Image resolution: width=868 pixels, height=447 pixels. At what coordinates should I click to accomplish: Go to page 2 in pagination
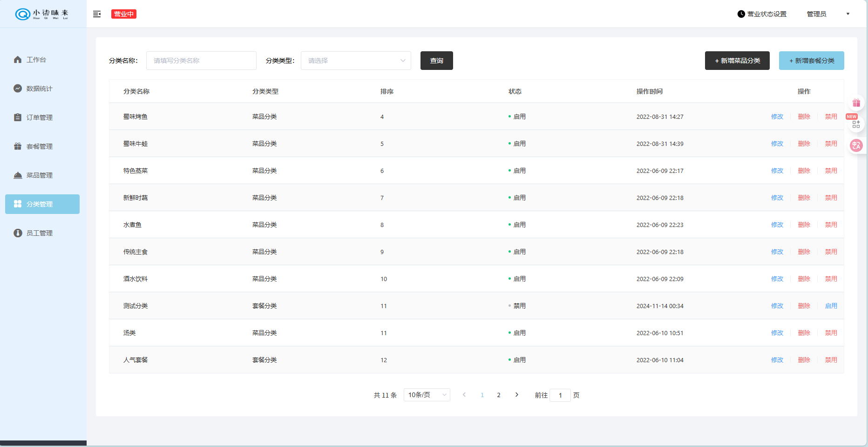coord(499,395)
